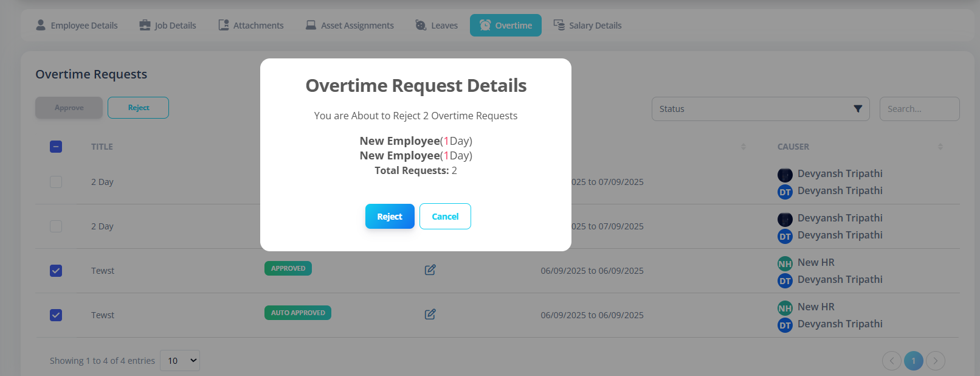
Task: Click the "Showing 1 to 4 of 4 entries" text
Action: pyautogui.click(x=102, y=361)
